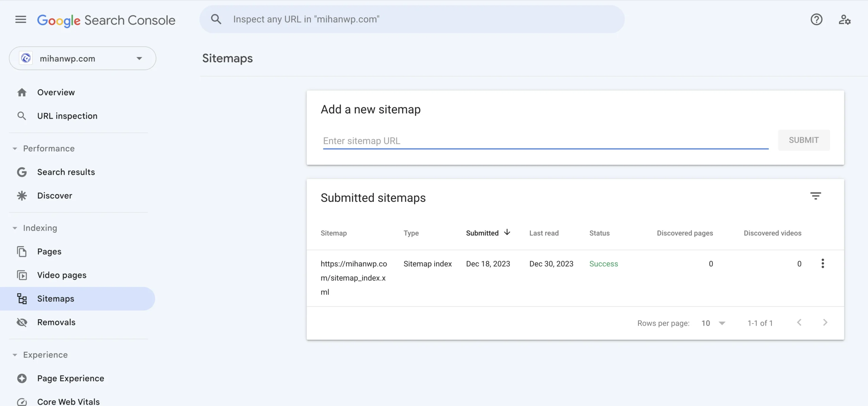Open user settings and permissions icon
Viewport: 868px width, 406px height.
tap(845, 20)
